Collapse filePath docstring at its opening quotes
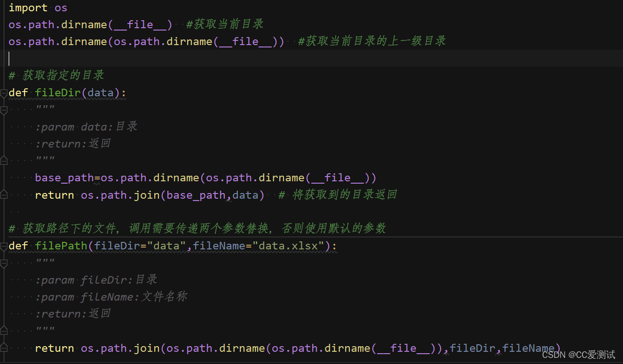Image resolution: width=623 pixels, height=364 pixels. [3, 263]
